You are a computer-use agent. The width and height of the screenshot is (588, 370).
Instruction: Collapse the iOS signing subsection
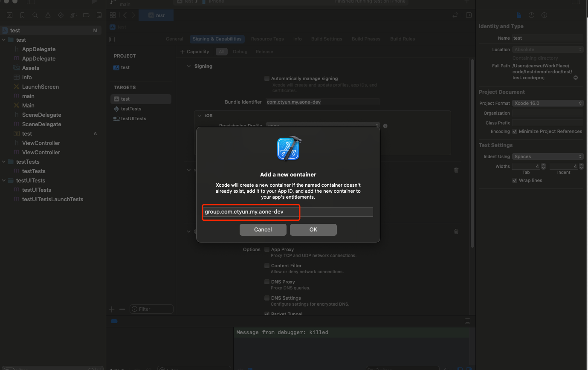point(199,116)
